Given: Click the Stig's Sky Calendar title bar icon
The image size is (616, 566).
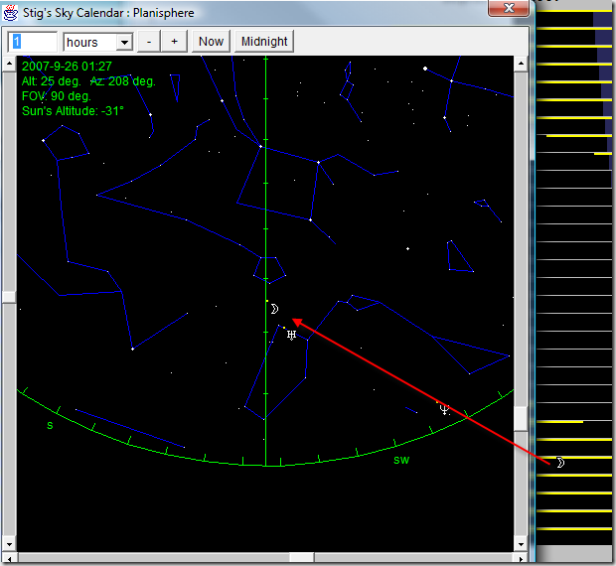Looking at the screenshot, I should point(11,13).
